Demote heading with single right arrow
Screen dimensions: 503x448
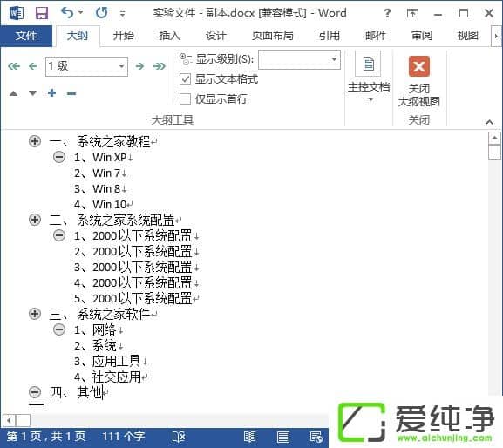pyautogui.click(x=139, y=66)
